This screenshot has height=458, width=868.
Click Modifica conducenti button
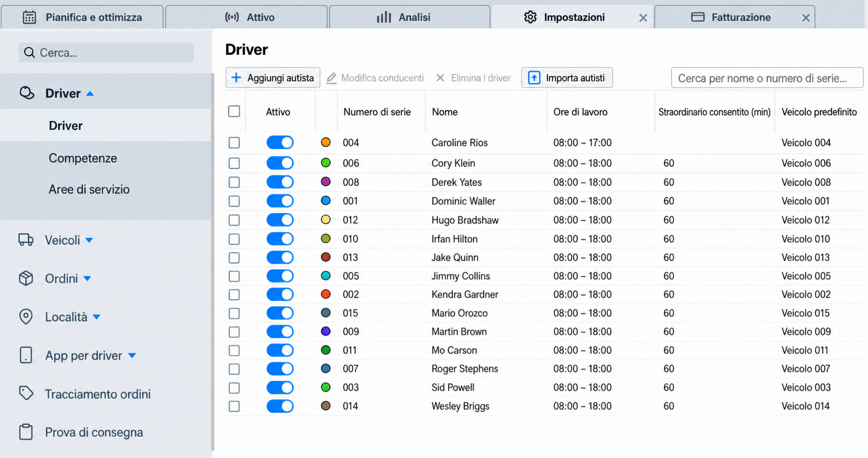pos(375,78)
